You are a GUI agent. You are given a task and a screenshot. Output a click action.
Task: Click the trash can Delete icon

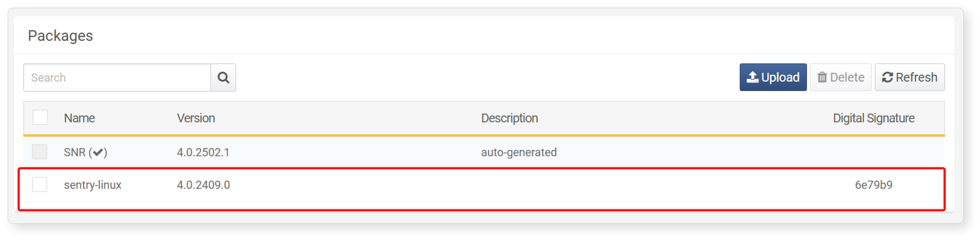coord(822,78)
